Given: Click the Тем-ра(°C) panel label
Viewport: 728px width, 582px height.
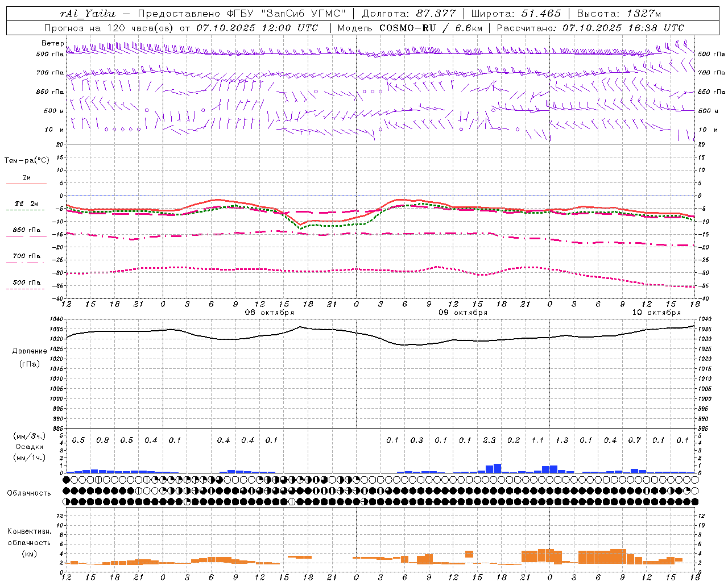Looking at the screenshot, I should 27,161.
